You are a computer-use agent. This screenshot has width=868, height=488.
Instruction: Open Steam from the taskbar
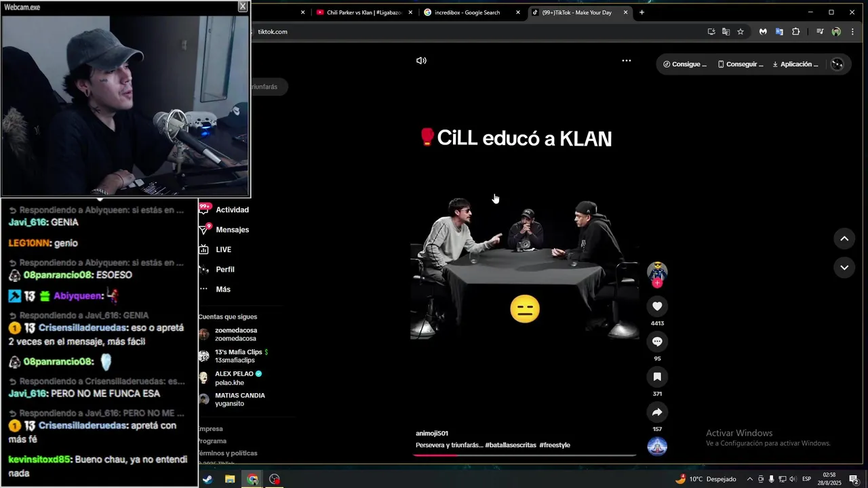tap(208, 479)
